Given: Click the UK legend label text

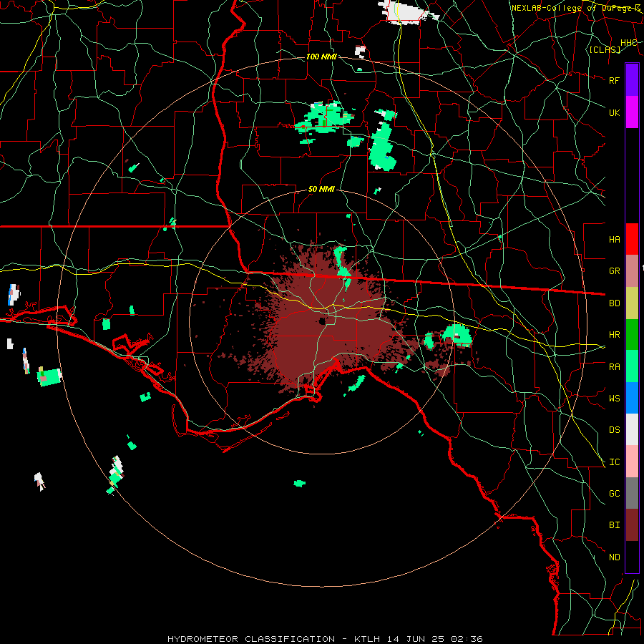Looking at the screenshot, I should click(614, 112).
